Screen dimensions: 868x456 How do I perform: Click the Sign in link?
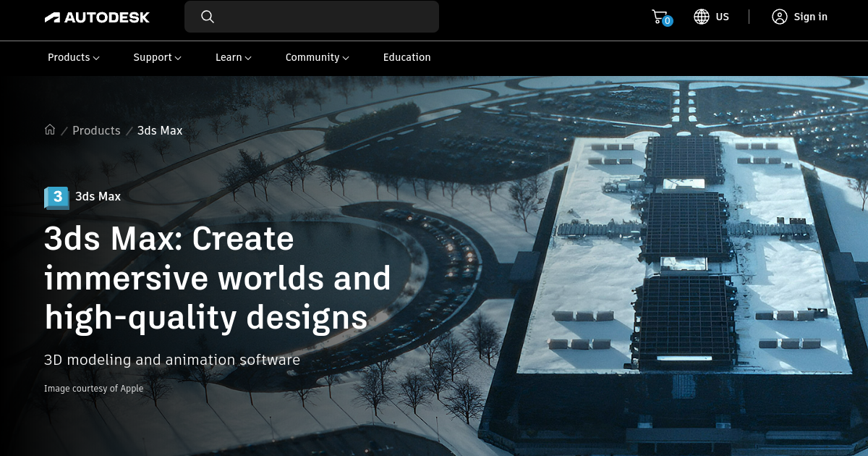click(x=811, y=17)
